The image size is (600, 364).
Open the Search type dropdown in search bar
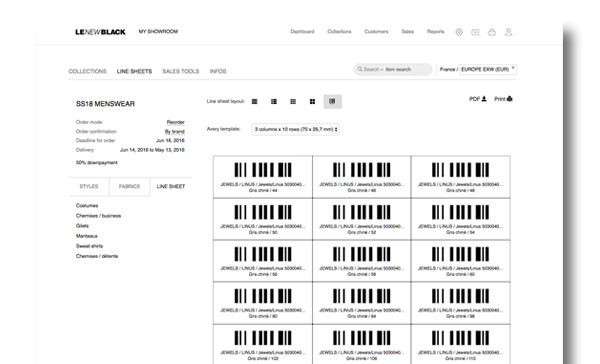coord(373,69)
